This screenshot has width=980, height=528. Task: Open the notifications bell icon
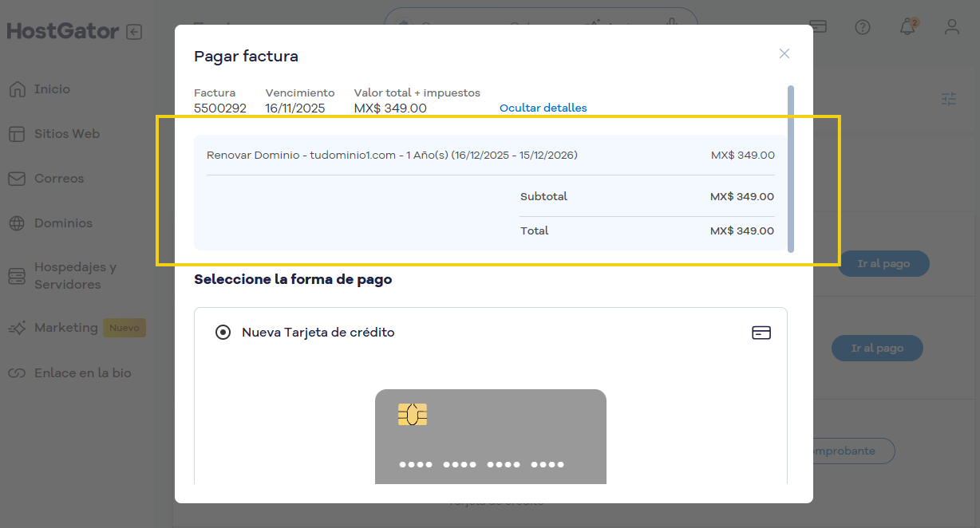tap(907, 26)
